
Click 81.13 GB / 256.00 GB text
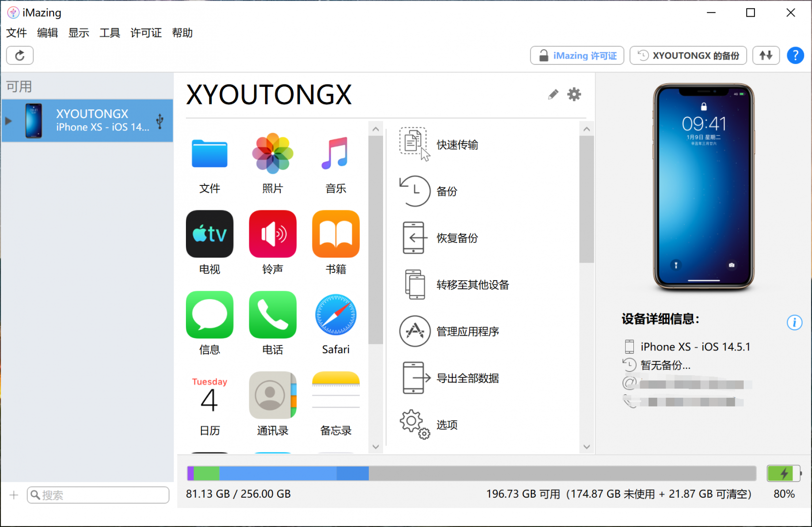pos(238,494)
